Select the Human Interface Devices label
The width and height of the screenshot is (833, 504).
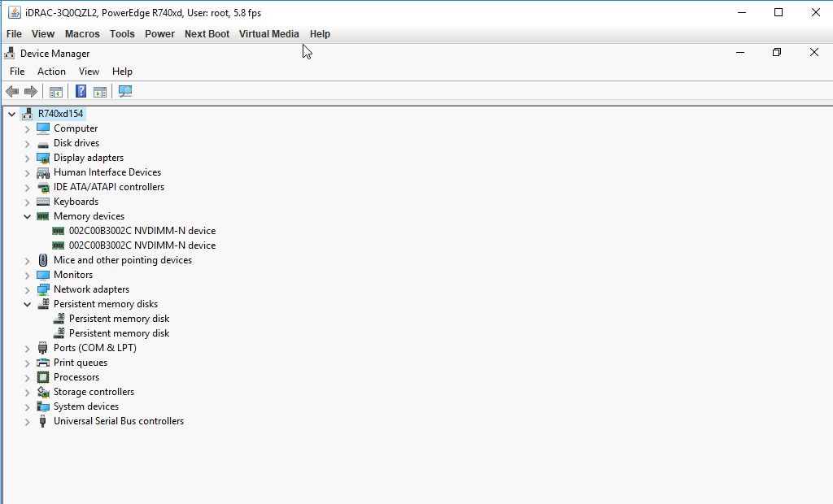(x=107, y=172)
